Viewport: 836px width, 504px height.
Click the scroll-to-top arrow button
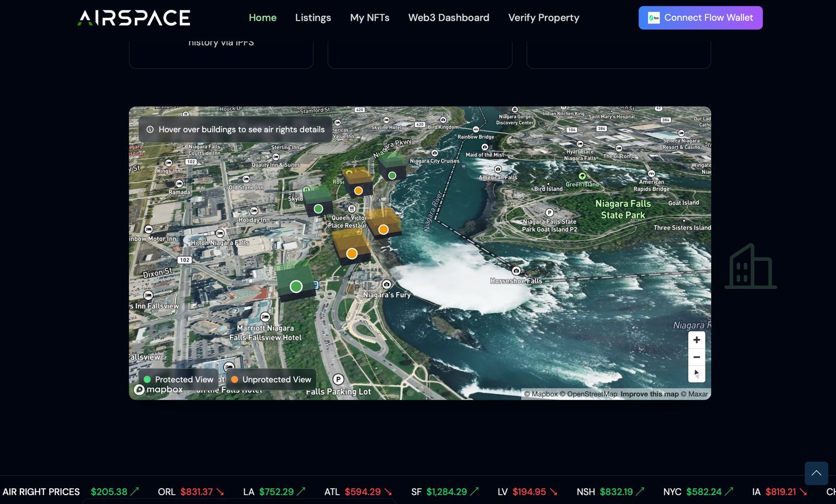point(816,473)
